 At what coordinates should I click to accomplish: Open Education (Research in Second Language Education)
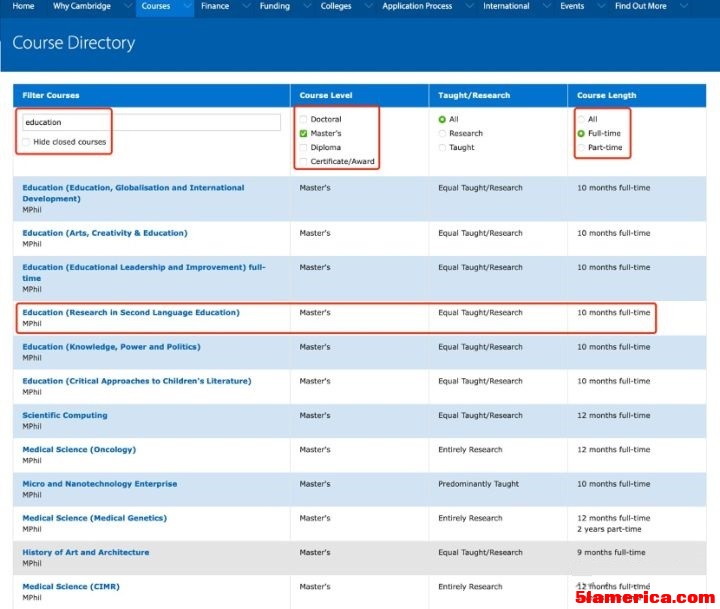(131, 313)
